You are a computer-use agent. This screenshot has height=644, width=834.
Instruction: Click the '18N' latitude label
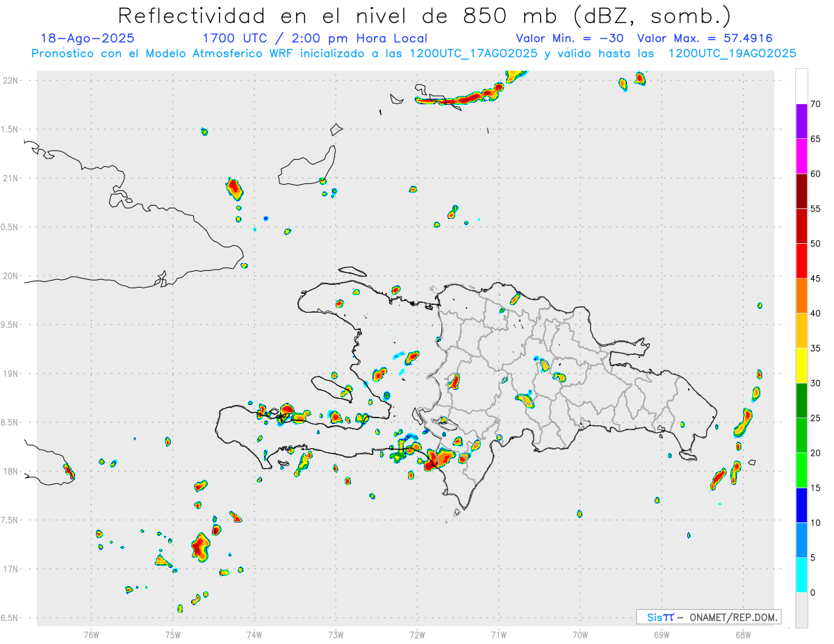click(12, 472)
